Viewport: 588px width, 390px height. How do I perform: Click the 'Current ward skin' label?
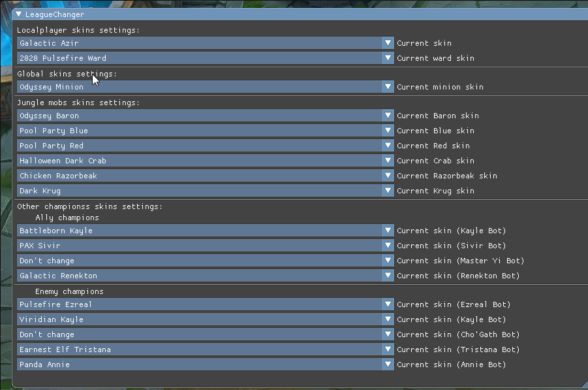click(435, 58)
